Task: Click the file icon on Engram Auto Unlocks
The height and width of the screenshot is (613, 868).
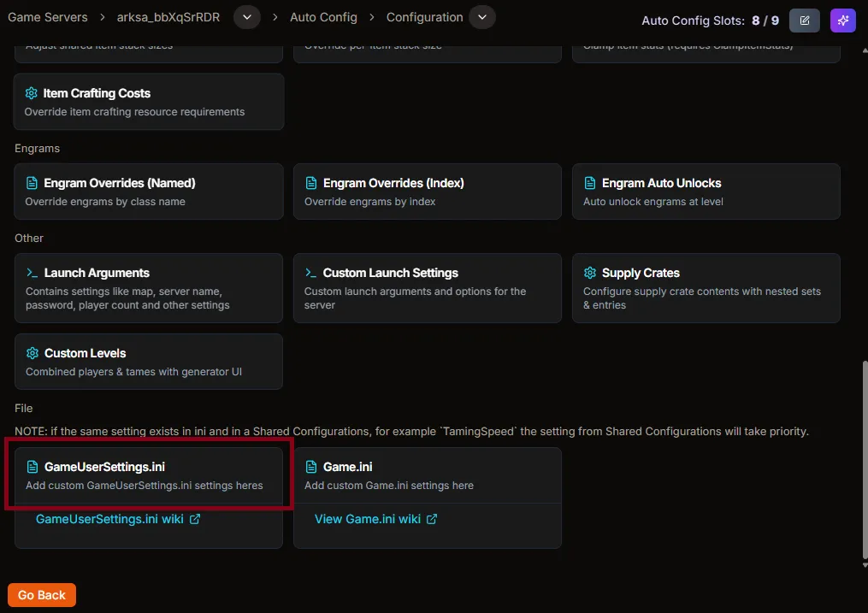Action: [x=589, y=182]
